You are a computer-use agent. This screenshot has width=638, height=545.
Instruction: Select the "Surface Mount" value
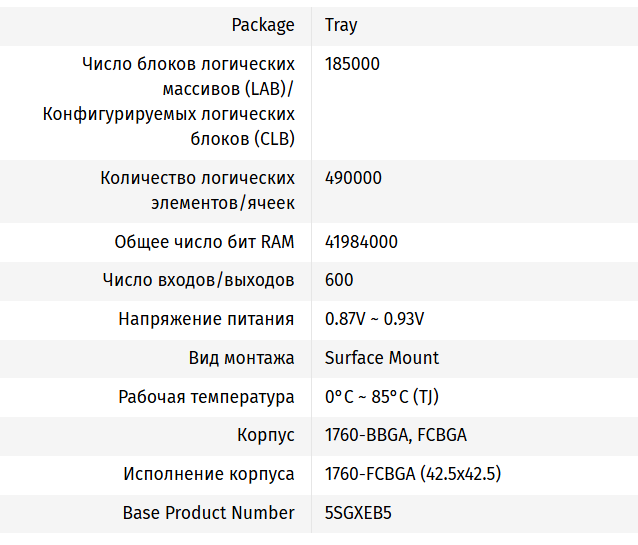click(x=382, y=358)
